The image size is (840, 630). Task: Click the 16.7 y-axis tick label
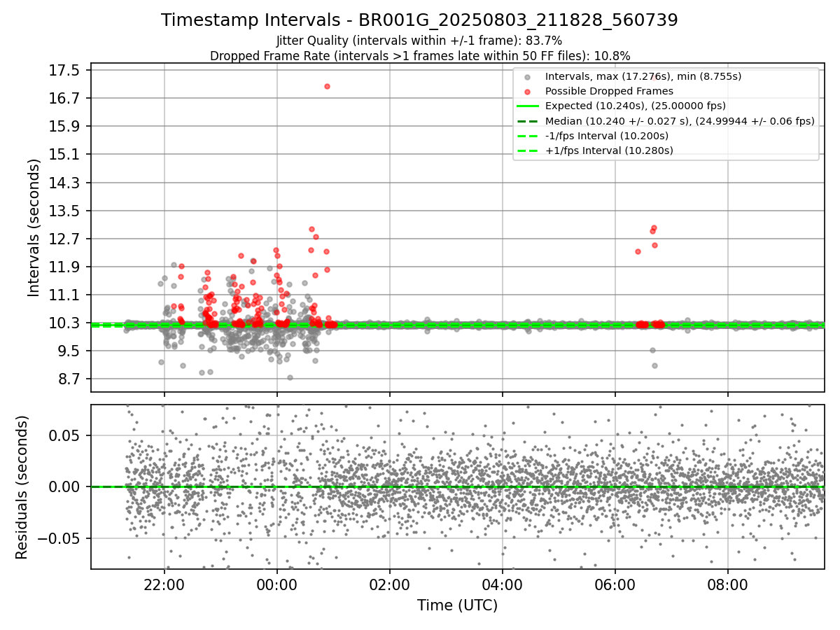(66, 98)
